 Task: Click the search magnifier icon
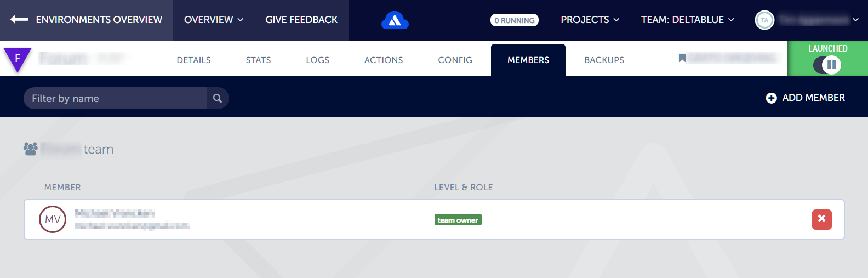pyautogui.click(x=218, y=98)
